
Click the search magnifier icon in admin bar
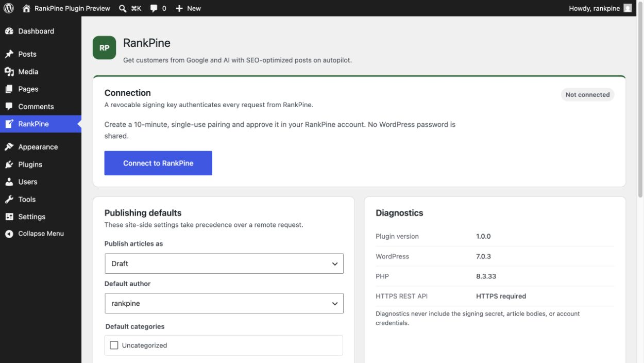tap(123, 8)
